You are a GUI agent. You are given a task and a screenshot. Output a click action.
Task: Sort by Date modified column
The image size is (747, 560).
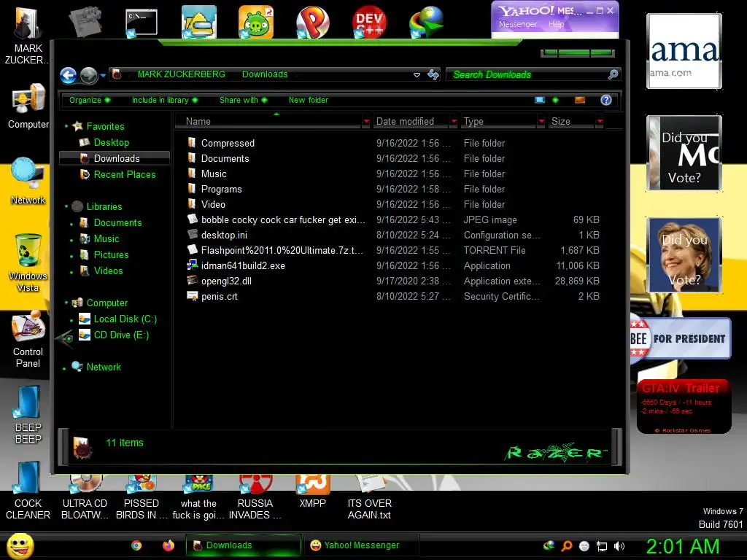click(x=411, y=122)
